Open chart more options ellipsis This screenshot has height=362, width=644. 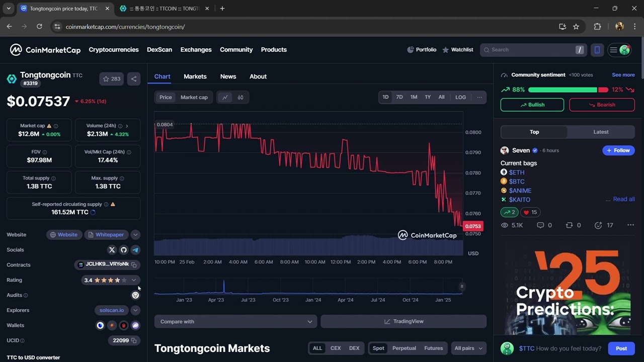pos(479,97)
